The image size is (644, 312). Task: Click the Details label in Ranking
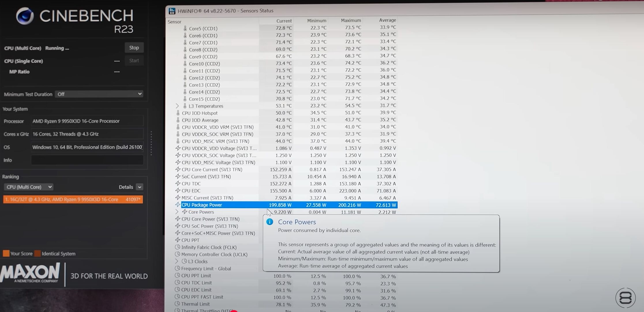tap(126, 187)
